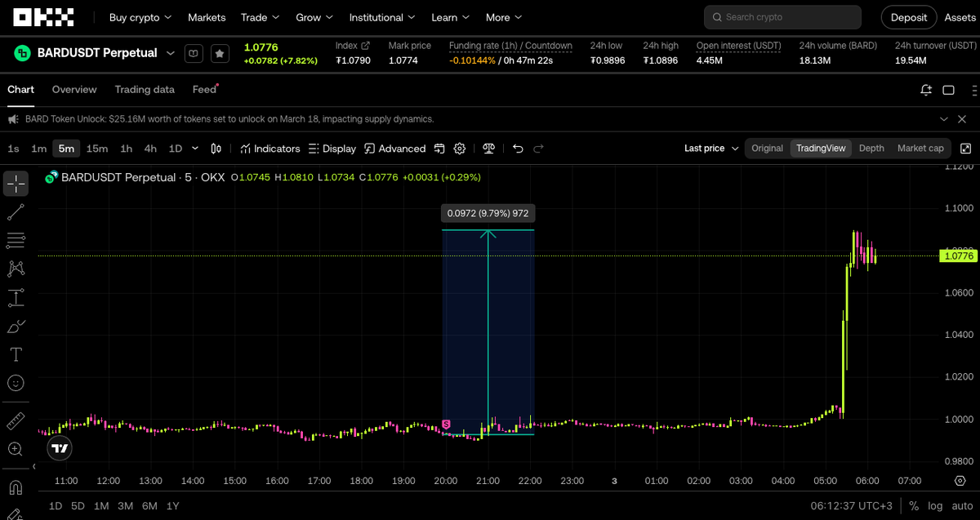
Task: Select the 15m timeframe
Action: click(97, 149)
